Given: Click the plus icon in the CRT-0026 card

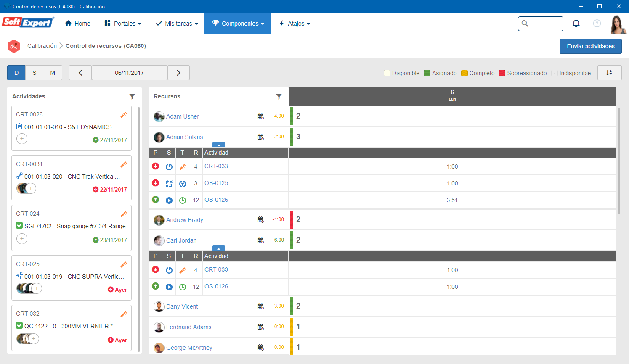Looking at the screenshot, I should click(x=22, y=139).
